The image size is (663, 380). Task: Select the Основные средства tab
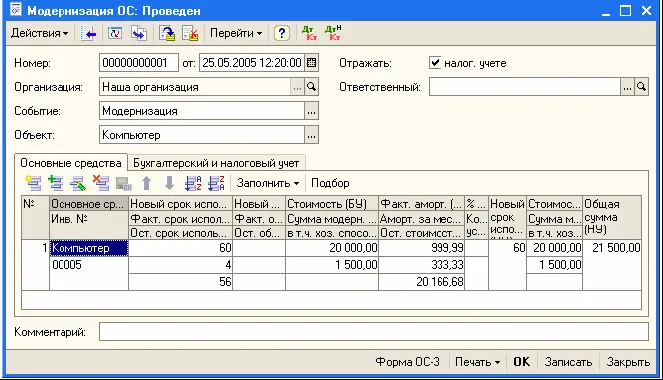[x=71, y=163]
